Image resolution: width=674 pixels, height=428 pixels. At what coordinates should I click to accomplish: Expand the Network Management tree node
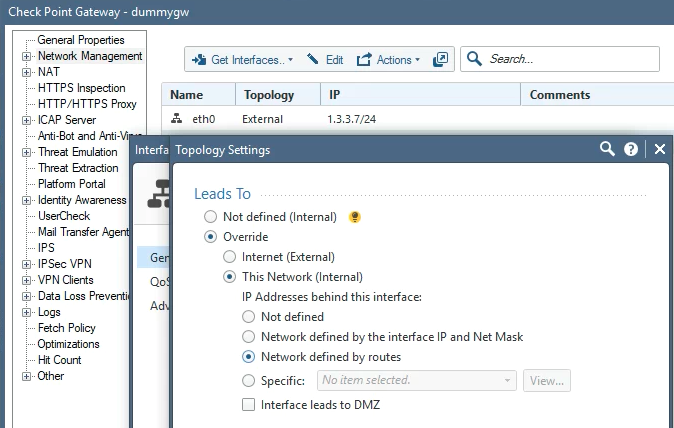click(x=27, y=56)
